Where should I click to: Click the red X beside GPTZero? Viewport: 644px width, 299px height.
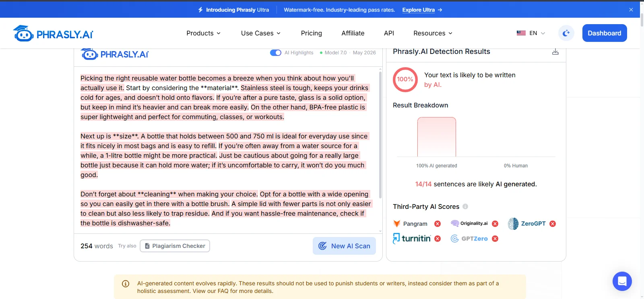(495, 239)
